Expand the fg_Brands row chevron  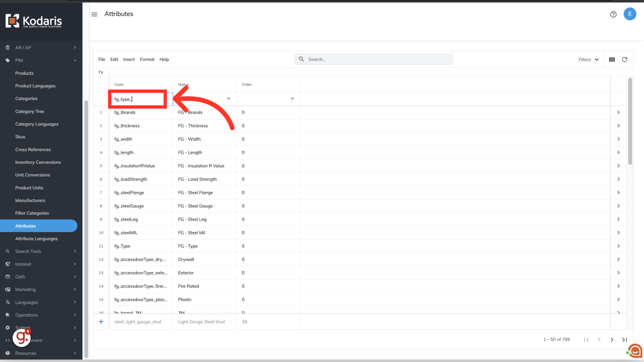619,112
